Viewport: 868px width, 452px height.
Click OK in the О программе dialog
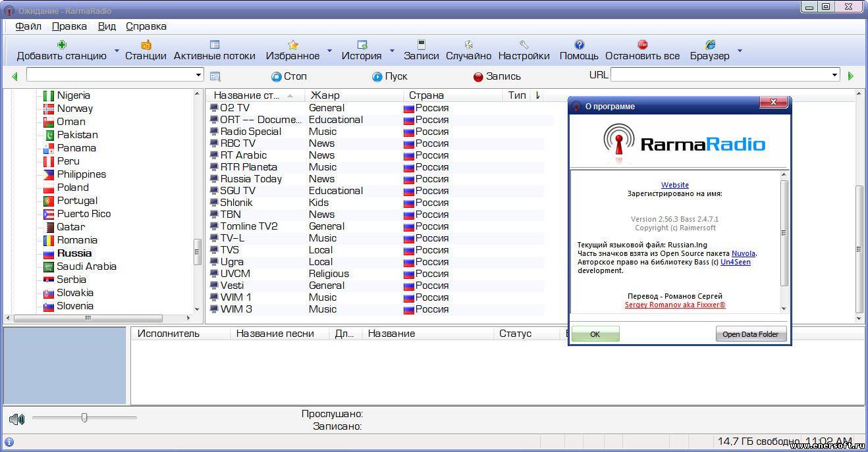click(595, 334)
